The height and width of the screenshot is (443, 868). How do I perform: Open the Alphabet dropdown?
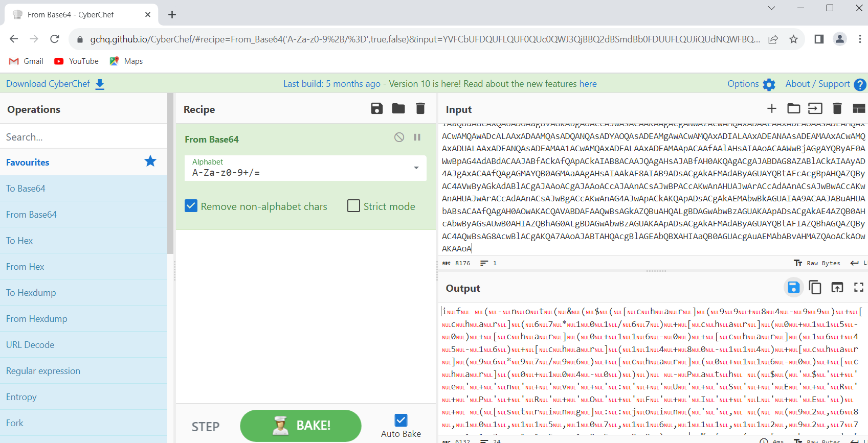(305, 168)
